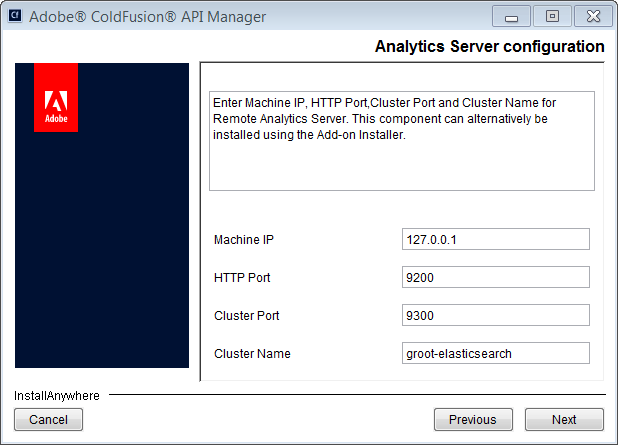Click the red Adobe logo
The width and height of the screenshot is (618, 445).
[56, 97]
